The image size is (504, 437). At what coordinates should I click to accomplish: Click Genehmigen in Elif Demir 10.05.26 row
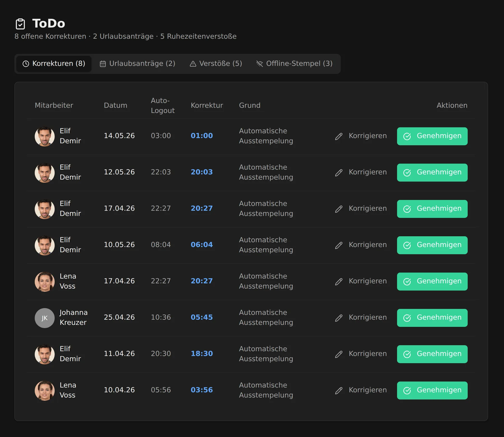(432, 245)
